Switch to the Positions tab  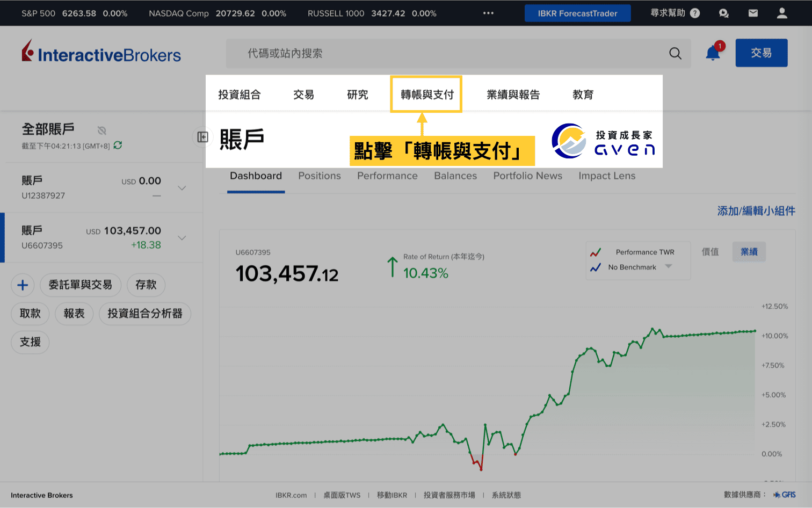320,176
